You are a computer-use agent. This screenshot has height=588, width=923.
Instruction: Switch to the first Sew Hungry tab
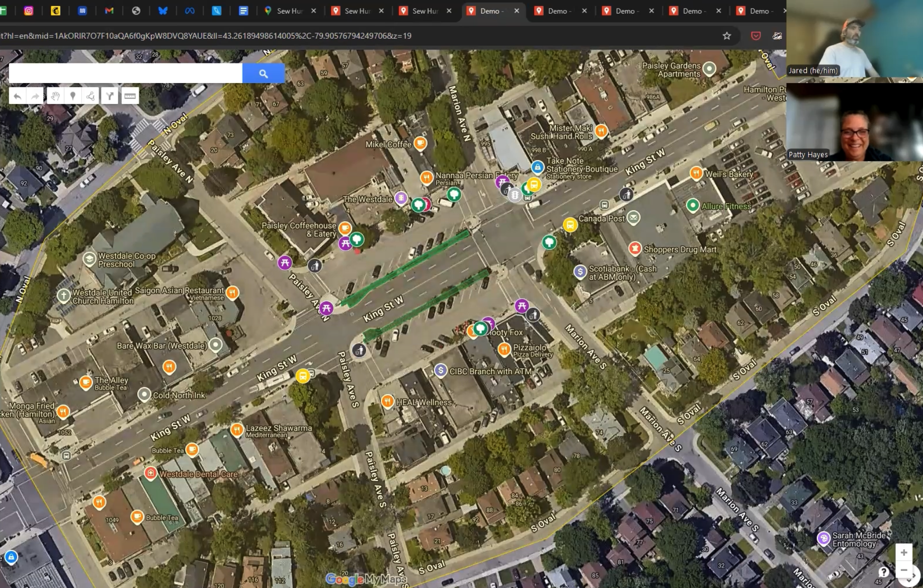click(290, 11)
